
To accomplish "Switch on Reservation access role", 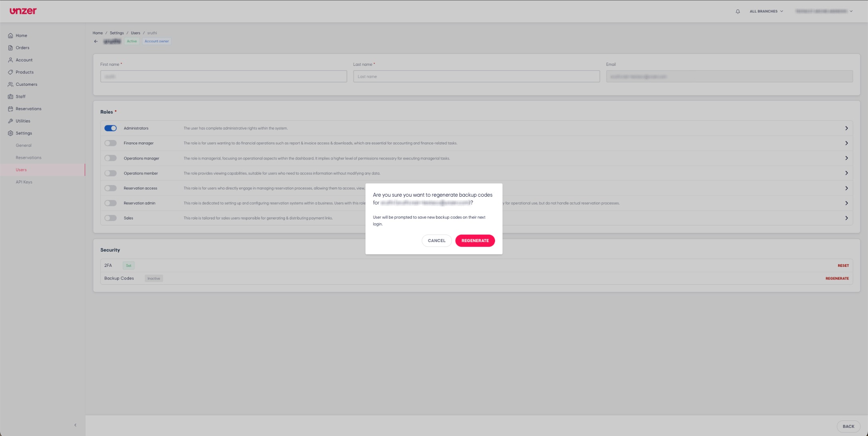I will click(110, 188).
